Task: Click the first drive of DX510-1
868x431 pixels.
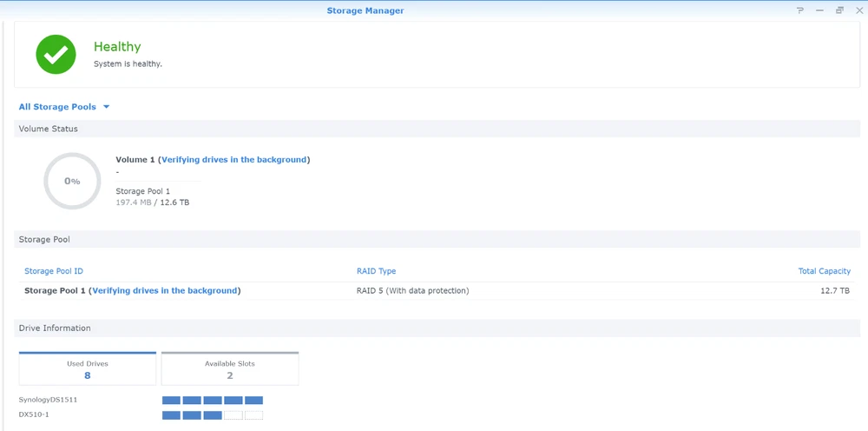Action: [171, 415]
